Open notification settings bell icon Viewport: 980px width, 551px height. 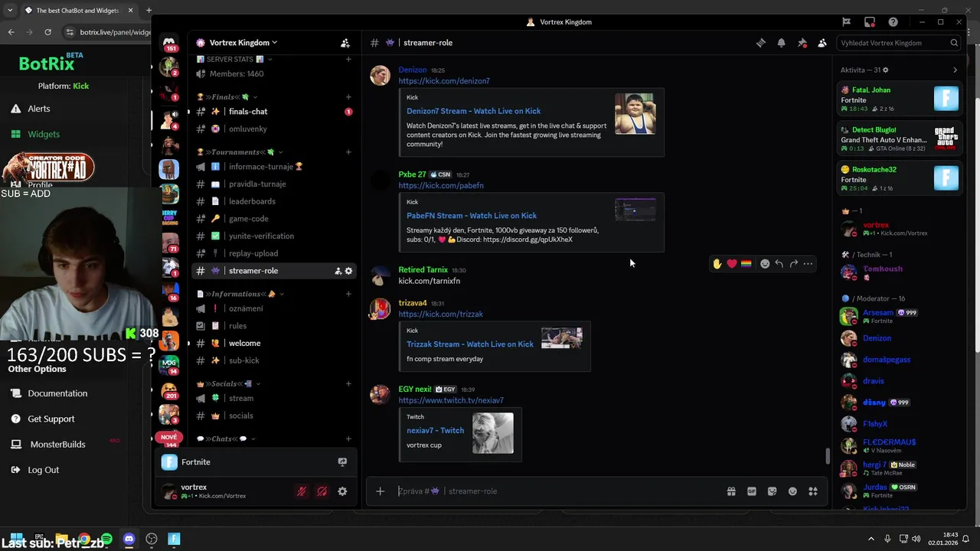781,43
